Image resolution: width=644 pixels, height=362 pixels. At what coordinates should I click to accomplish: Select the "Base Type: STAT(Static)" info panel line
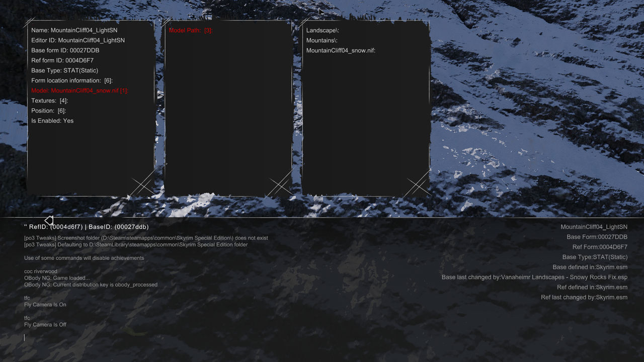coord(65,70)
